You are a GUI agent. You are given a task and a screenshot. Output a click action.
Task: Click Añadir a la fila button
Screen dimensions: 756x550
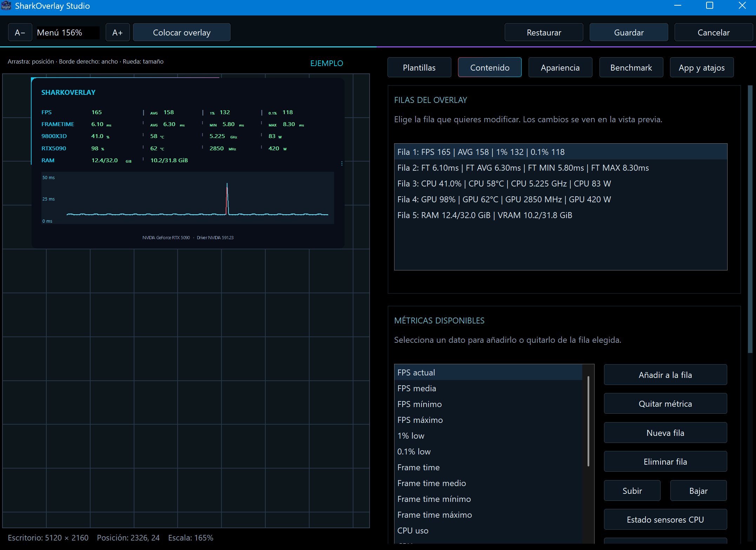665,375
